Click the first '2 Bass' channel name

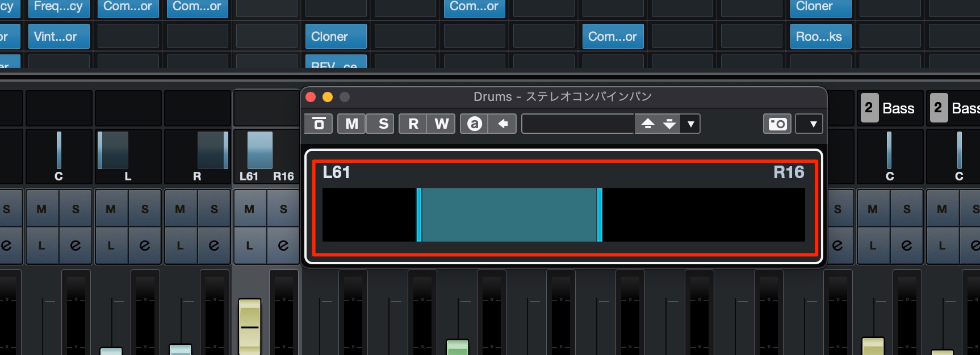889,108
